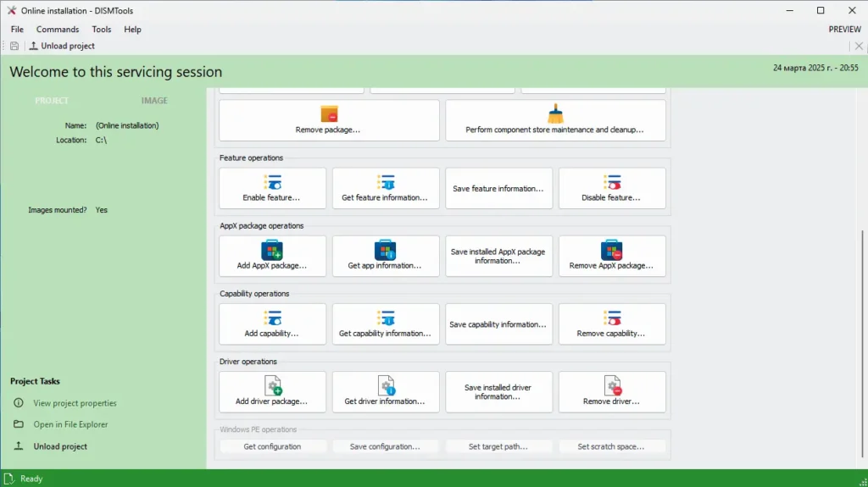Click the PREVIEW label at top right
The image size is (868, 487).
point(844,30)
